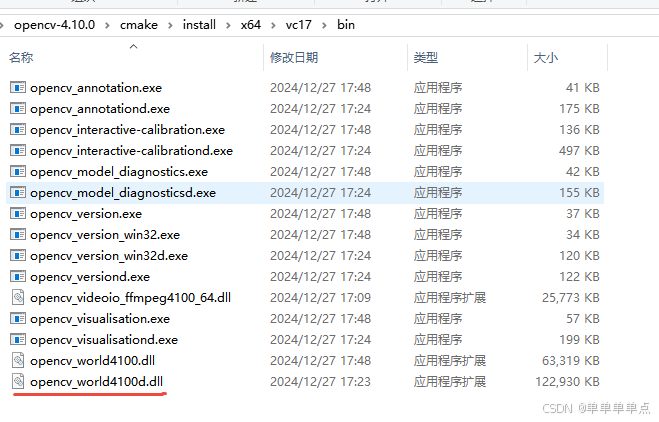Expand chevron after vc17 breadcrumb

click(x=324, y=25)
